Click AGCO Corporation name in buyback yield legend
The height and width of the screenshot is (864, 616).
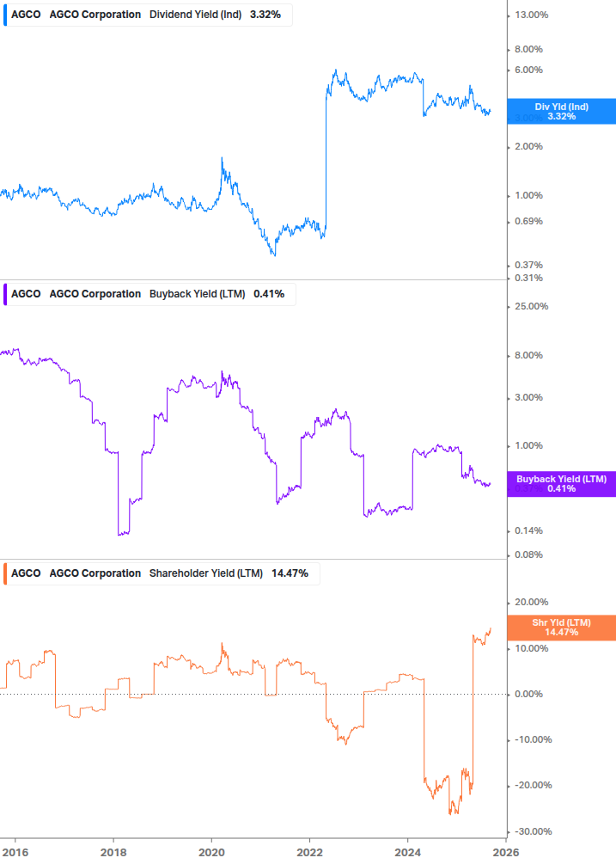coord(95,294)
